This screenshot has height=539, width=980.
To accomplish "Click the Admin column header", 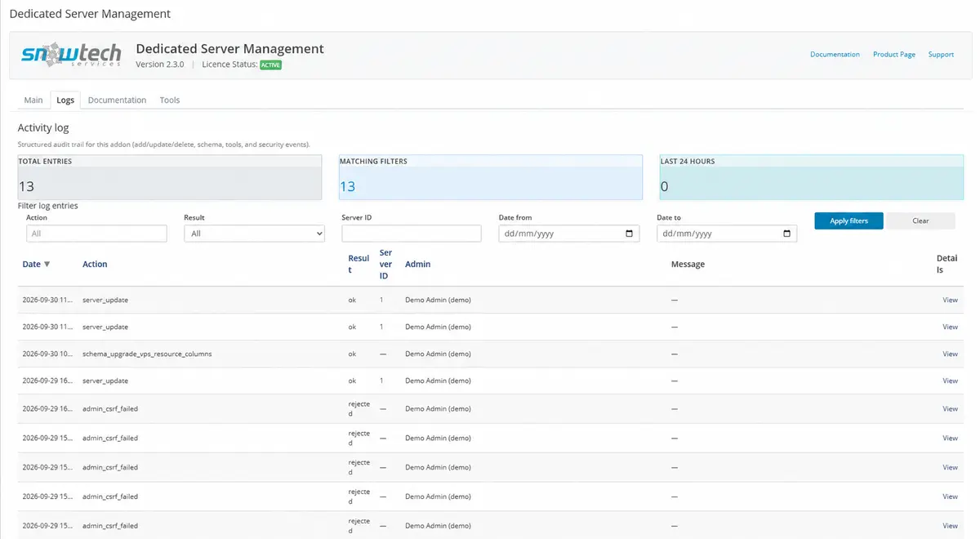I will (417, 264).
